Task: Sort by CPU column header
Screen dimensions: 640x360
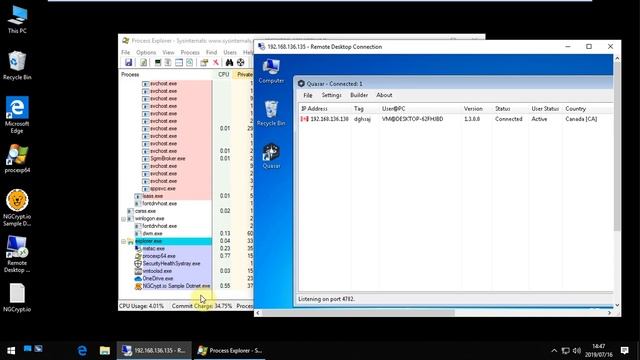Action: coord(223,75)
